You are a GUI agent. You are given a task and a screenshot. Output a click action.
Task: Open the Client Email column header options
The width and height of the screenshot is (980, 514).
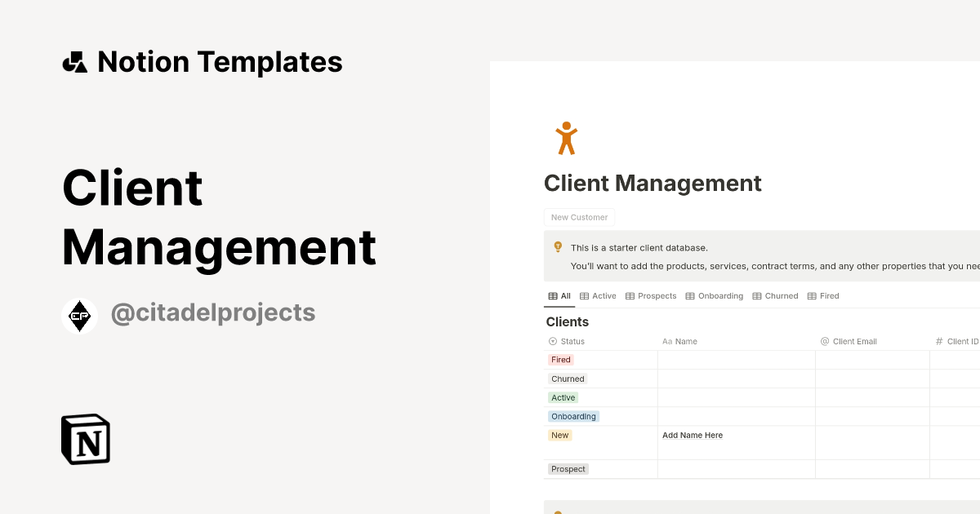pyautogui.click(x=854, y=341)
